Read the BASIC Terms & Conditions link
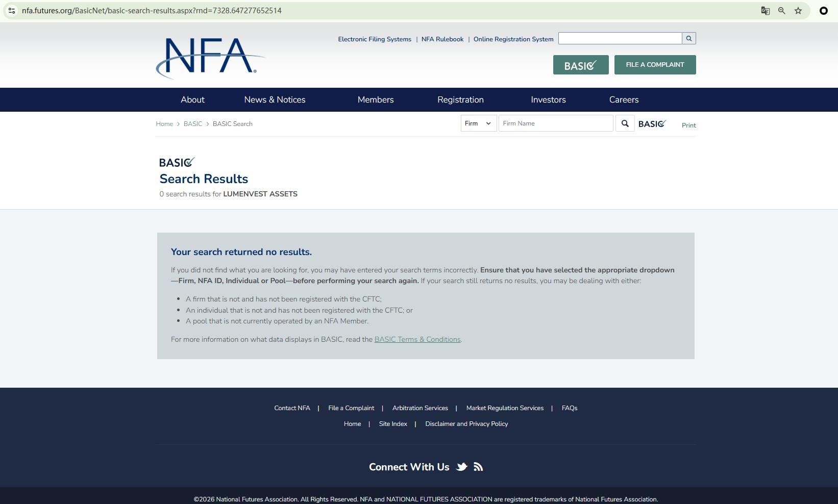This screenshot has height=504, width=838. 417,340
